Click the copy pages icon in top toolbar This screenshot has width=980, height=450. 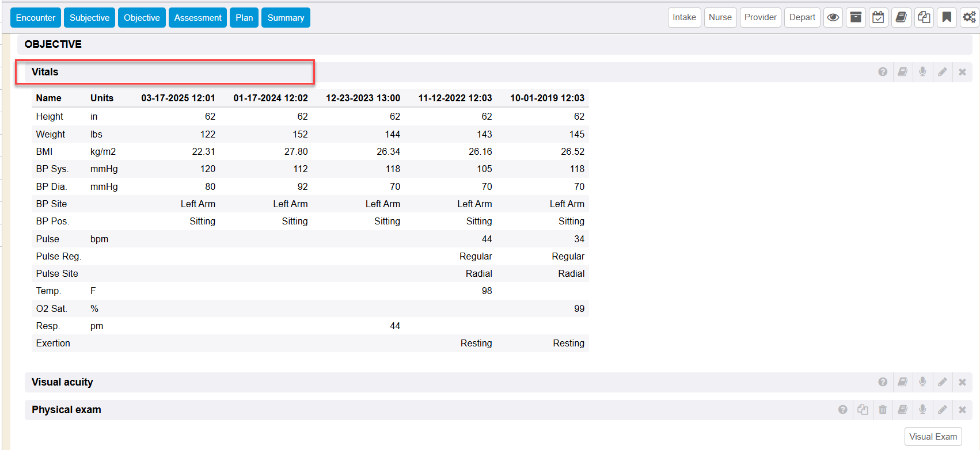(924, 17)
